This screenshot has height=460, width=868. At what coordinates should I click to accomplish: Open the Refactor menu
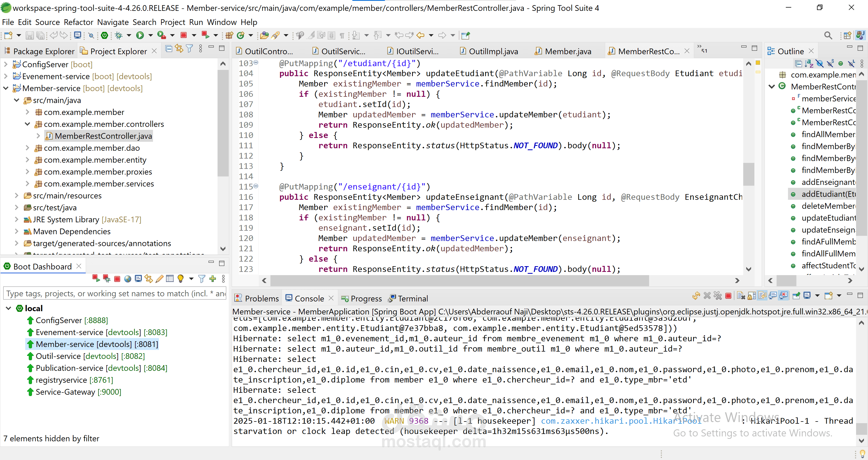point(78,22)
